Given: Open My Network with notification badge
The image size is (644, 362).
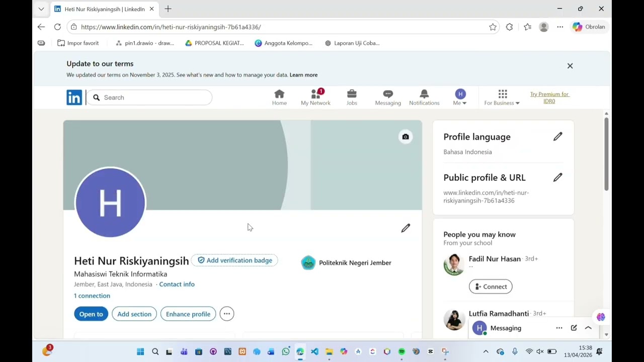Looking at the screenshot, I should pos(315,98).
